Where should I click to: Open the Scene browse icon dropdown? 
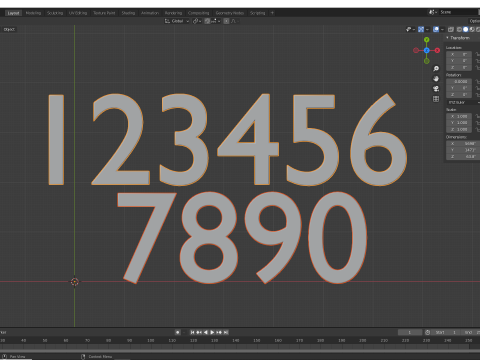(433, 12)
